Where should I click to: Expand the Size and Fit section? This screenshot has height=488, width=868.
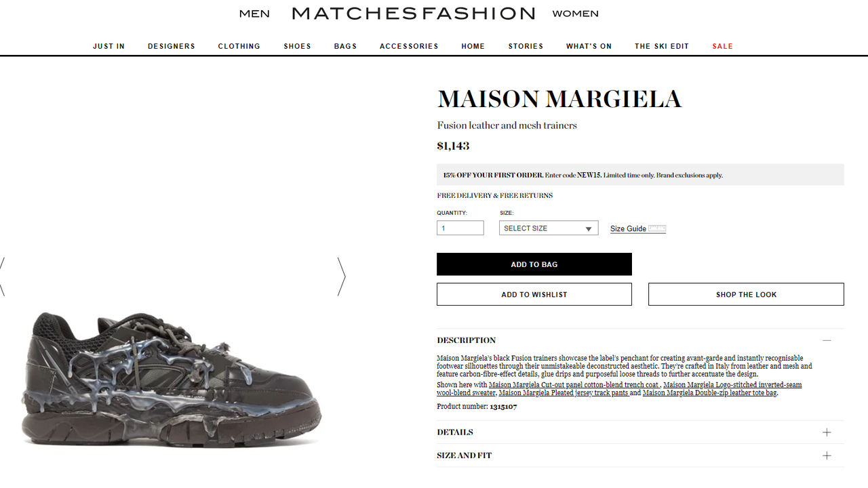pyautogui.click(x=640, y=455)
